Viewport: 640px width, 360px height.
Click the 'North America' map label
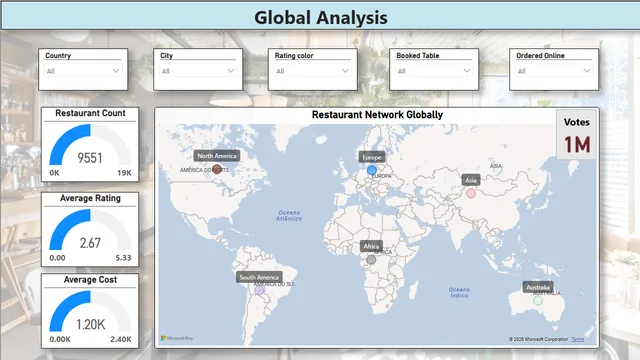coord(217,156)
